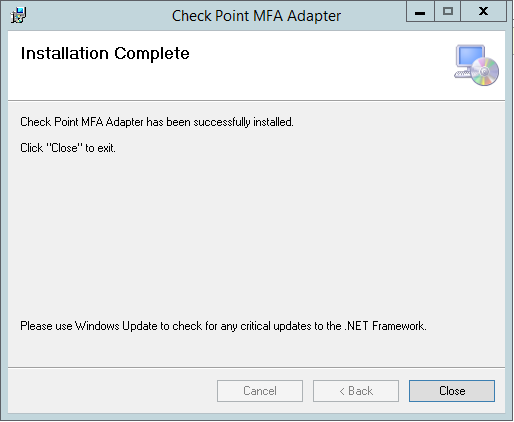Click the disabled Back button

[356, 391]
